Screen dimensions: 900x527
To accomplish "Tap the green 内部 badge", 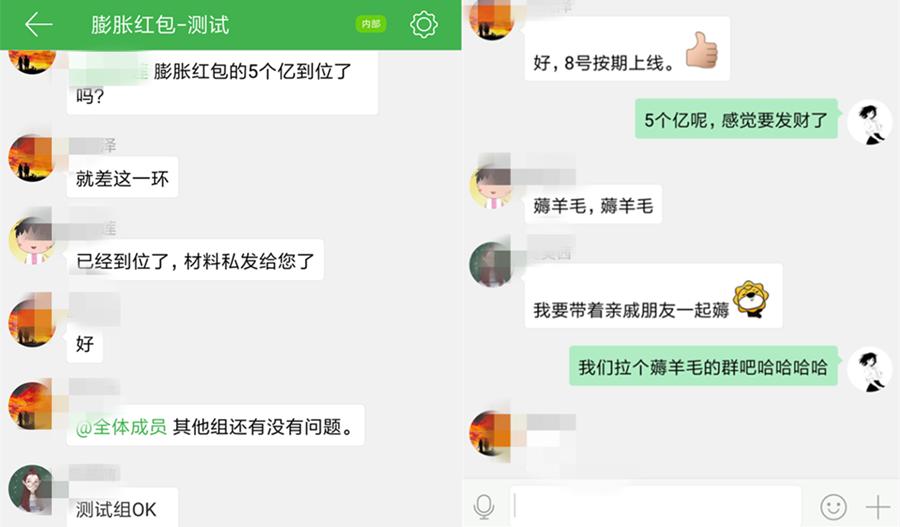I will pos(371,24).
